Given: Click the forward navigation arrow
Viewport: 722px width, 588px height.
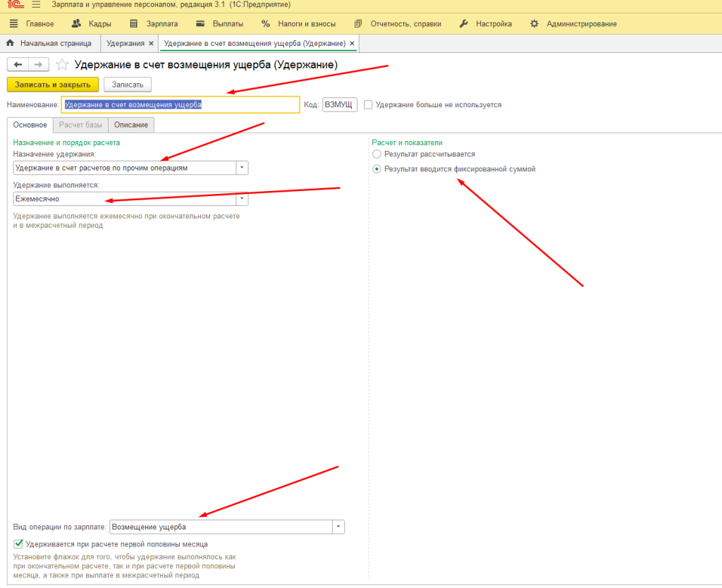Looking at the screenshot, I should pyautogui.click(x=39, y=64).
